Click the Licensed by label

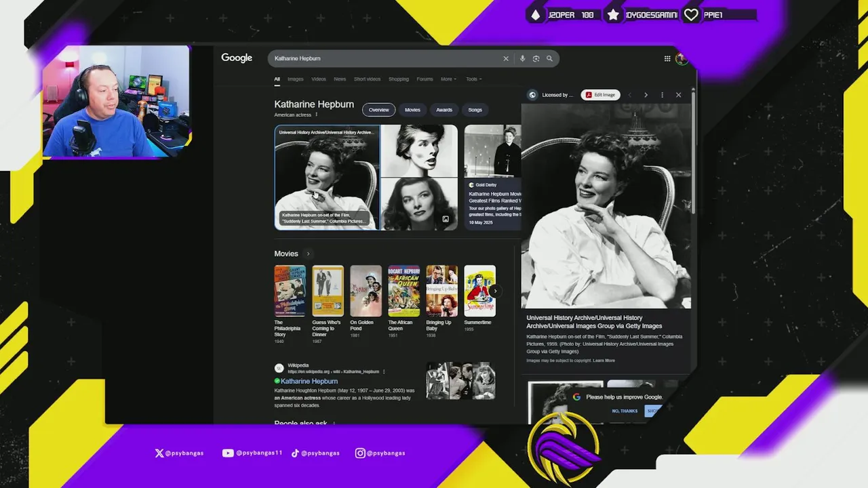(x=557, y=95)
